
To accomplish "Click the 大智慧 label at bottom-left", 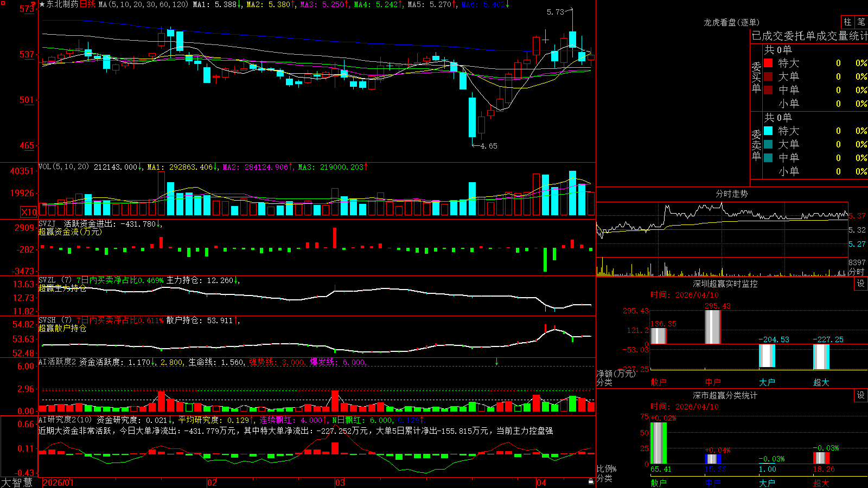I will [x=17, y=482].
